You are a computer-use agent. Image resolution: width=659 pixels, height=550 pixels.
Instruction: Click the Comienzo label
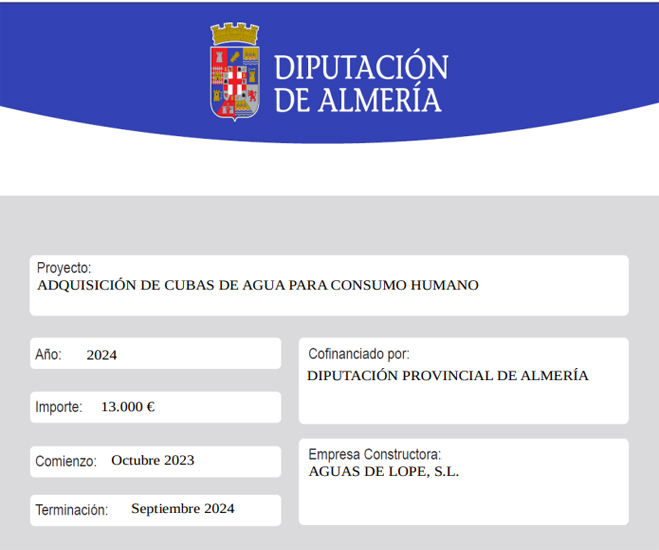[x=66, y=461]
